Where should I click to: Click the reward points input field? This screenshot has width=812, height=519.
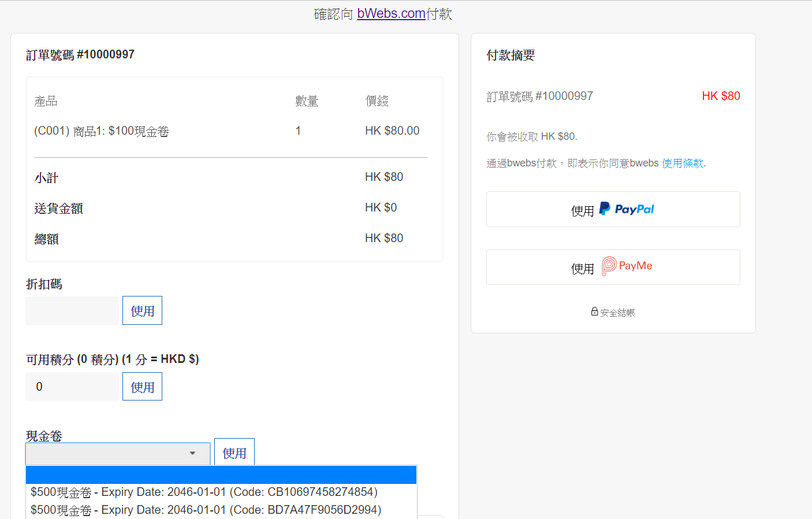(x=72, y=387)
